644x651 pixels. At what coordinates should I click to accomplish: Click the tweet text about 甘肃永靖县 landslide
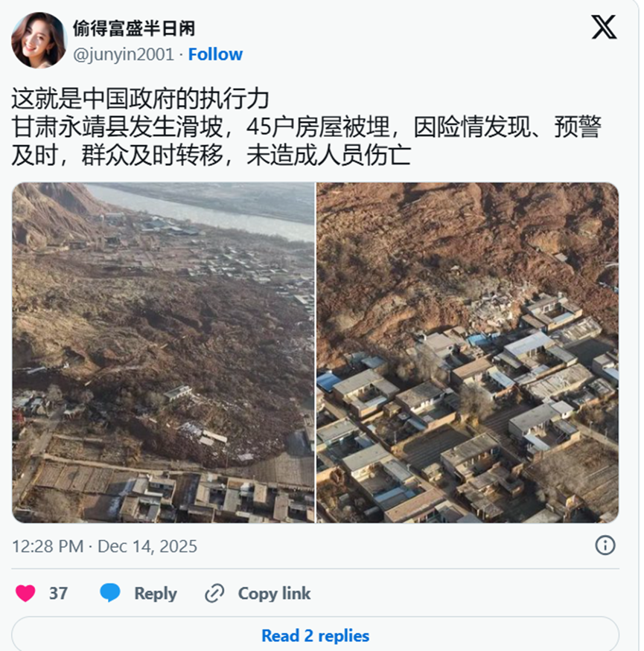[x=306, y=141]
